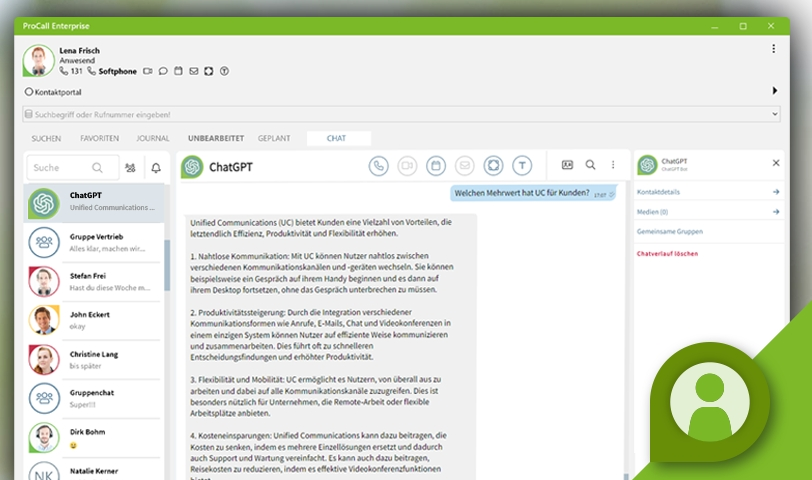Open the Dirk Bohm conversation

pyautogui.click(x=94, y=438)
